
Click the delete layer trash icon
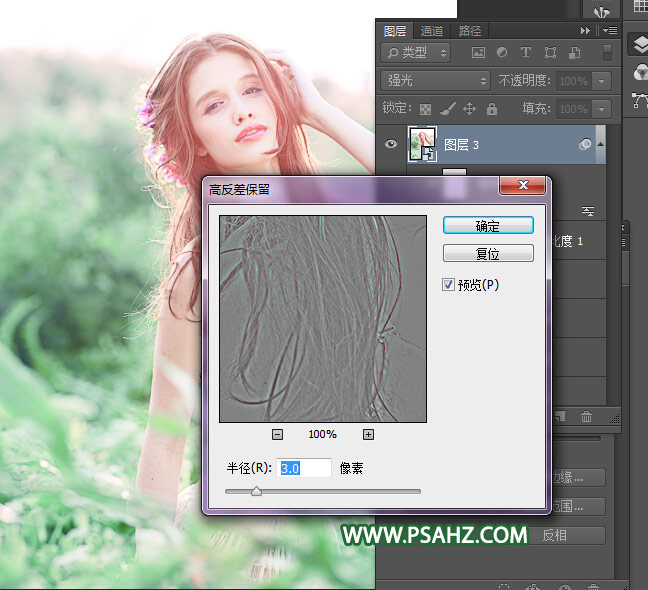pos(587,416)
